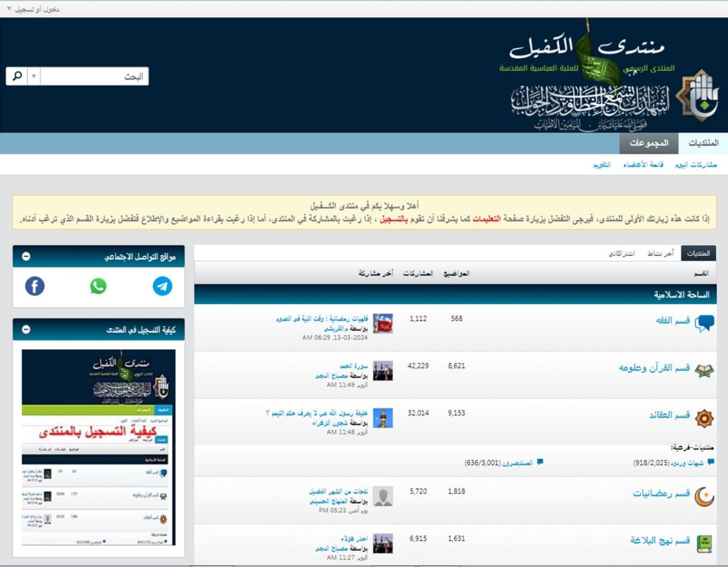Click the crescent moon Ramadan section icon
Image resolution: width=728 pixels, height=567 pixels.
704,496
